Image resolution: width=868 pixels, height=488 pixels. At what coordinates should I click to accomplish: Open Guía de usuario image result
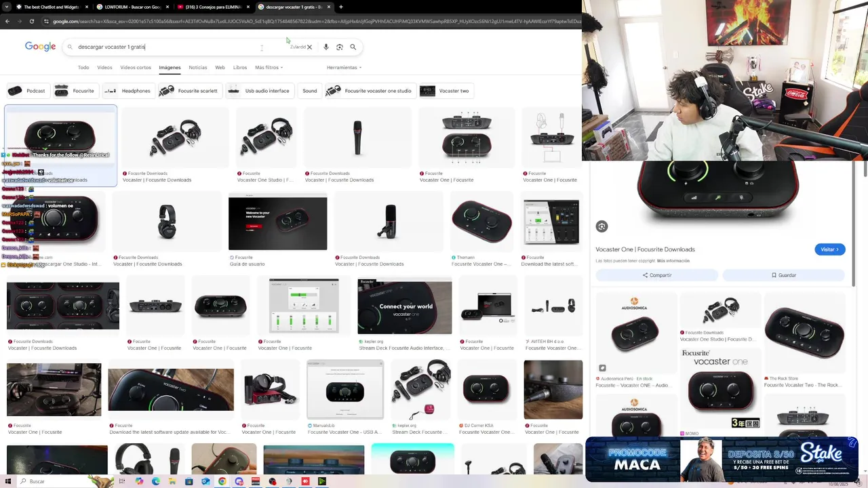277,222
